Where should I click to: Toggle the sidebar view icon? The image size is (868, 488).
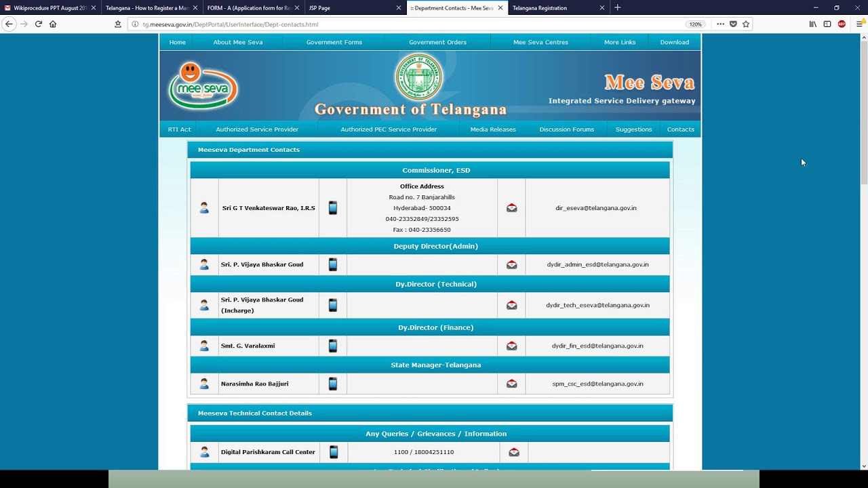point(827,24)
